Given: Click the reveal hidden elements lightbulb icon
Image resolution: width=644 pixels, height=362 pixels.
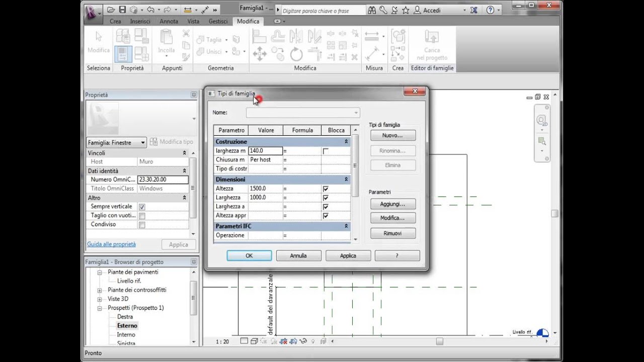Looking at the screenshot, I should coord(312,341).
